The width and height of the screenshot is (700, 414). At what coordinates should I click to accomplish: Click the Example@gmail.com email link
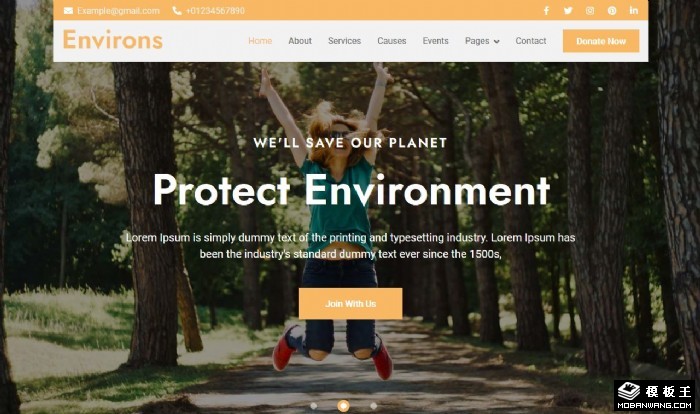118,11
